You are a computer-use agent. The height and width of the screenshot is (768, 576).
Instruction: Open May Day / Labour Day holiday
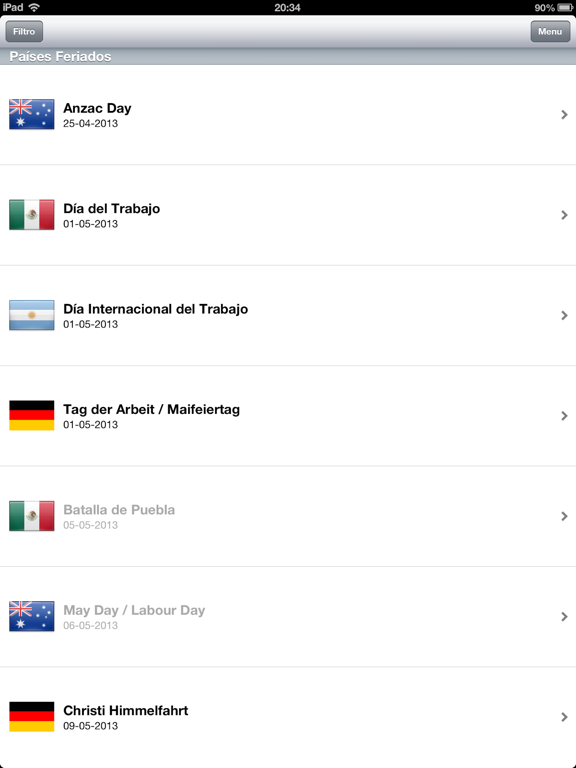tap(288, 617)
